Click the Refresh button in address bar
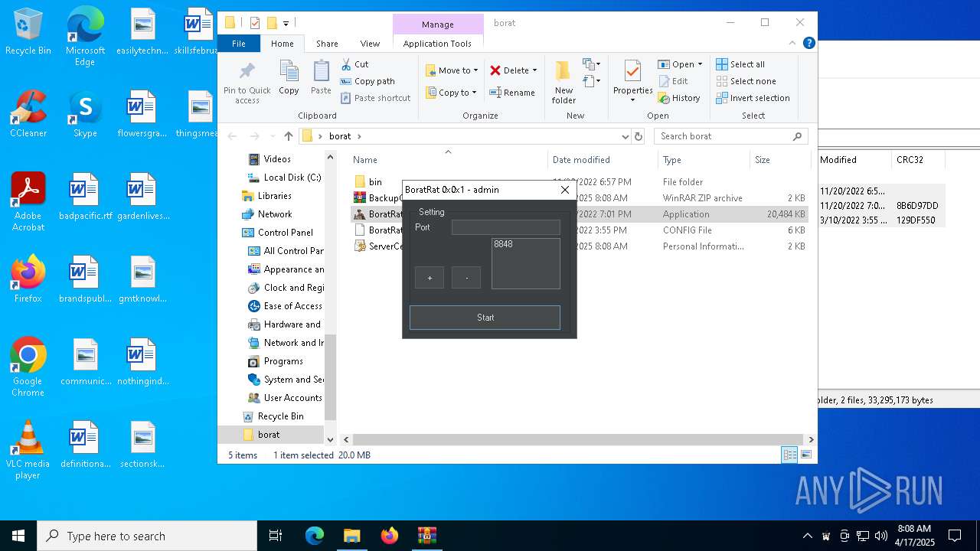Image resolution: width=980 pixels, height=551 pixels. [639, 136]
